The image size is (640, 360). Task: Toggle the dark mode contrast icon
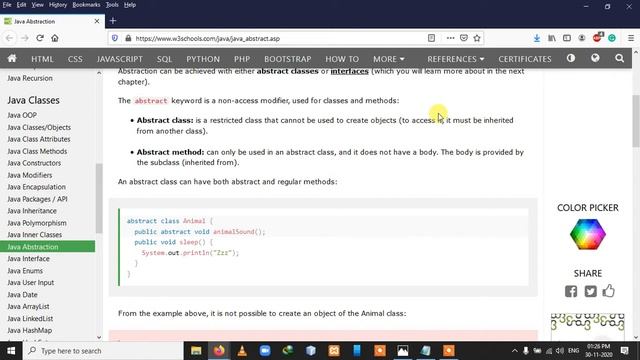tap(571, 58)
